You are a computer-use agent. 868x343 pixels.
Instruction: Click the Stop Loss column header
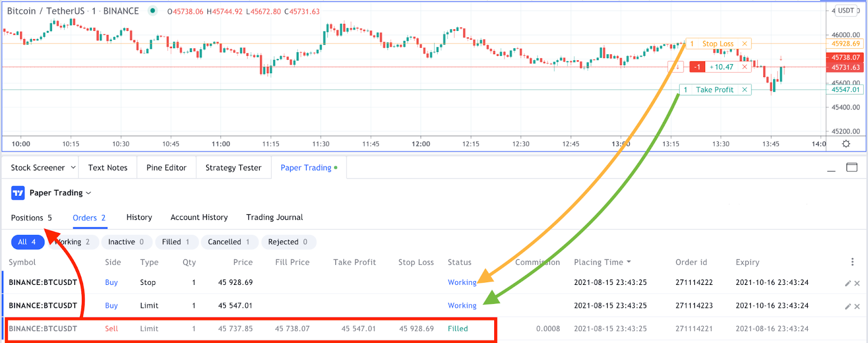click(416, 262)
